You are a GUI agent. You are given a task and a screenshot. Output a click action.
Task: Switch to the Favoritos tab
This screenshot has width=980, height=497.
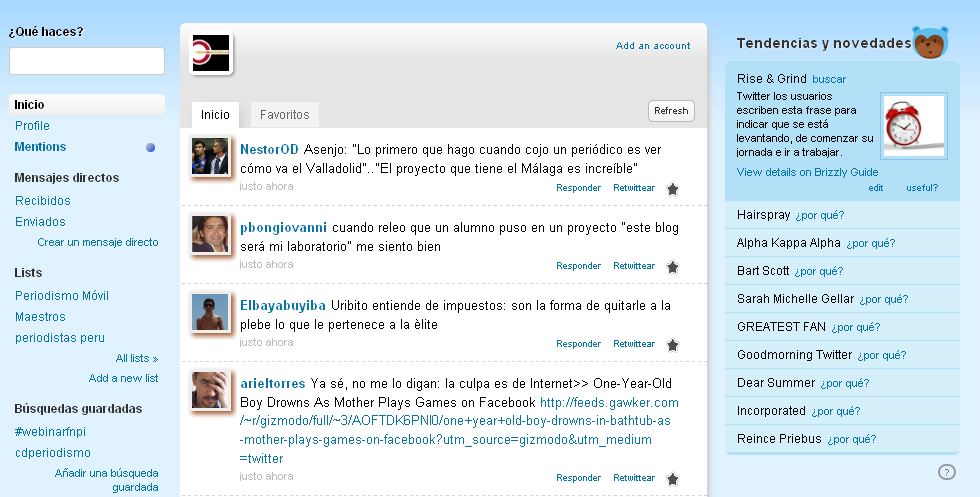[285, 115]
